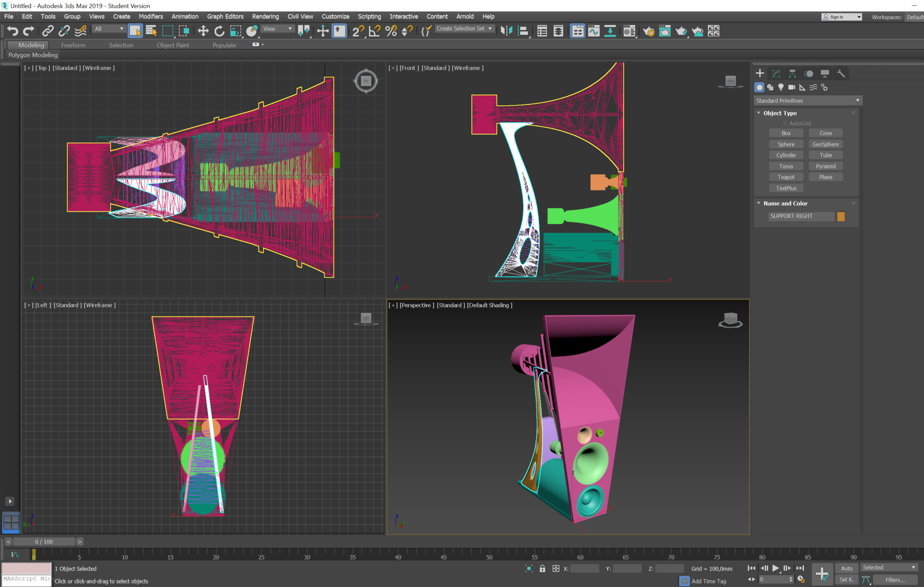Image resolution: width=924 pixels, height=587 pixels.
Task: Click the Lights category icon
Action: point(781,87)
